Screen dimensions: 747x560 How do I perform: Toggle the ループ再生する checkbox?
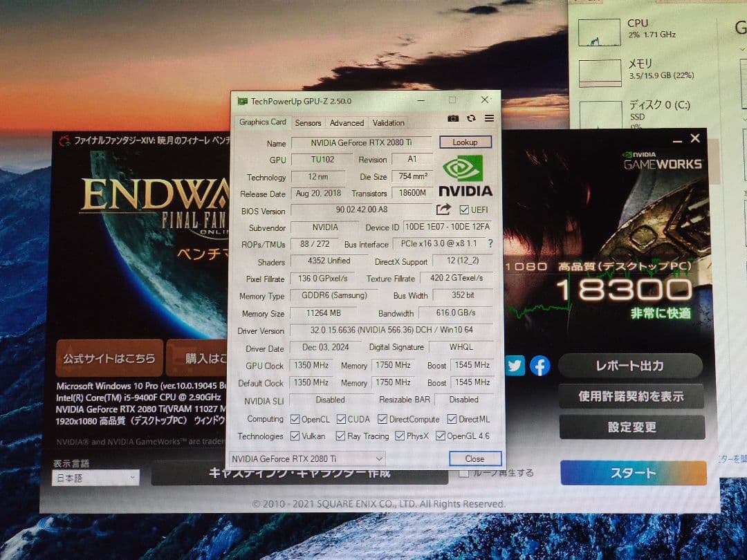[x=463, y=474]
